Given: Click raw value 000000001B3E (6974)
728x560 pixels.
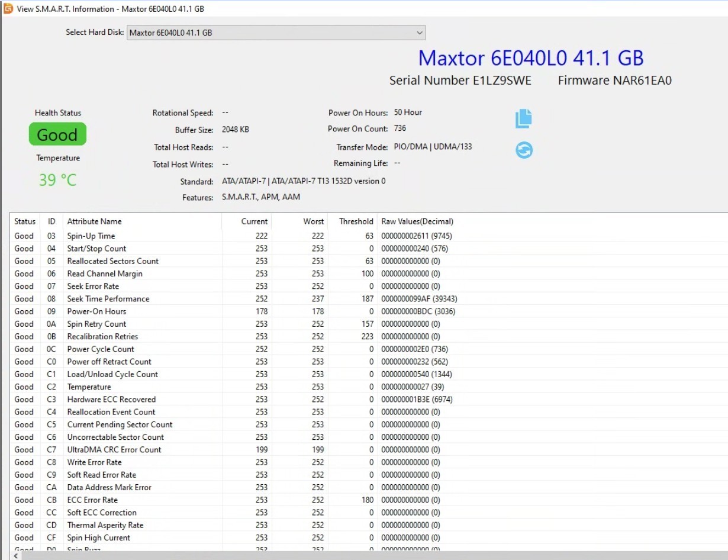Looking at the screenshot, I should coord(417,400).
